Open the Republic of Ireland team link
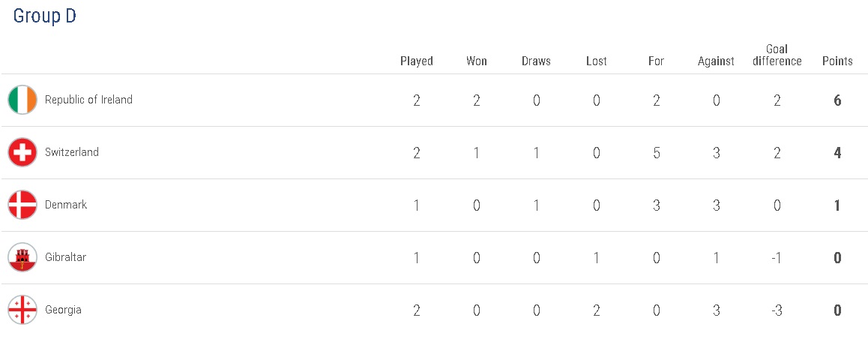 pyautogui.click(x=88, y=100)
